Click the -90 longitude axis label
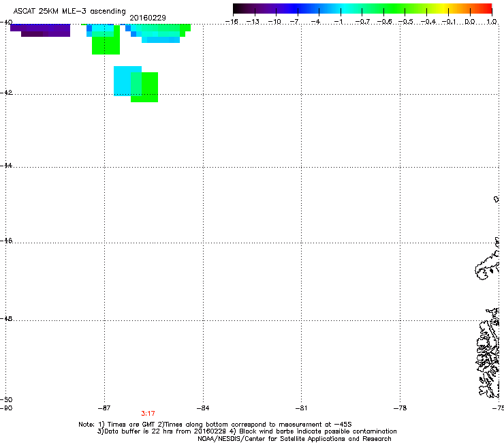Image resolution: width=504 pixels, height=443 pixels. (6, 408)
